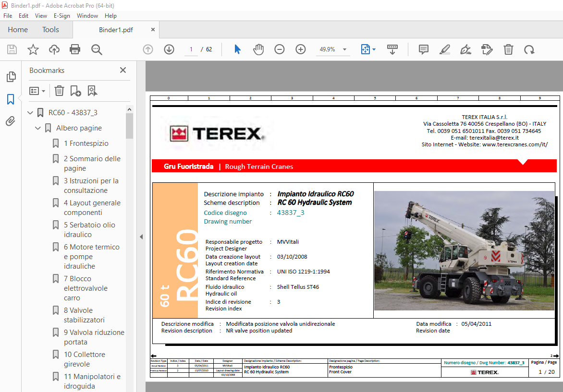
Task: Click the scrolling mode keyboard icon
Action: [392, 49]
